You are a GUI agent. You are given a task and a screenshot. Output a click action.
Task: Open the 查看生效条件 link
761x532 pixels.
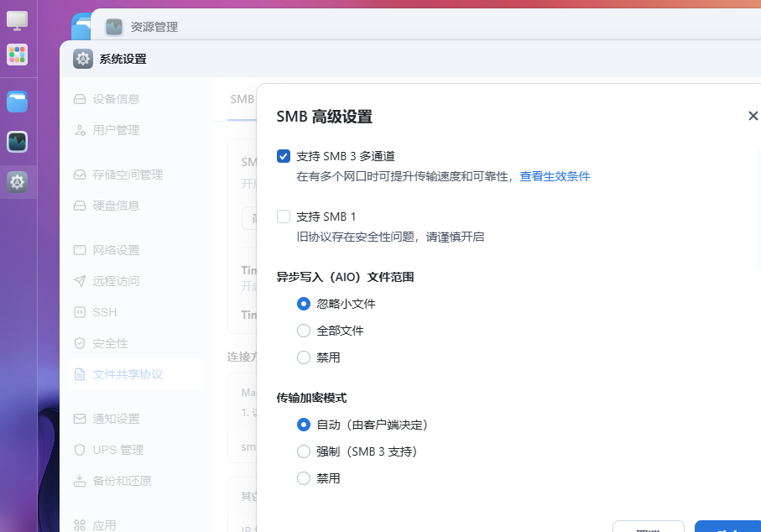pyautogui.click(x=555, y=177)
